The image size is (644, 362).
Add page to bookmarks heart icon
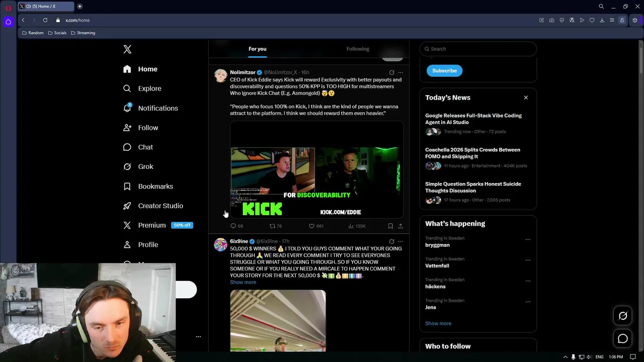[592, 20]
